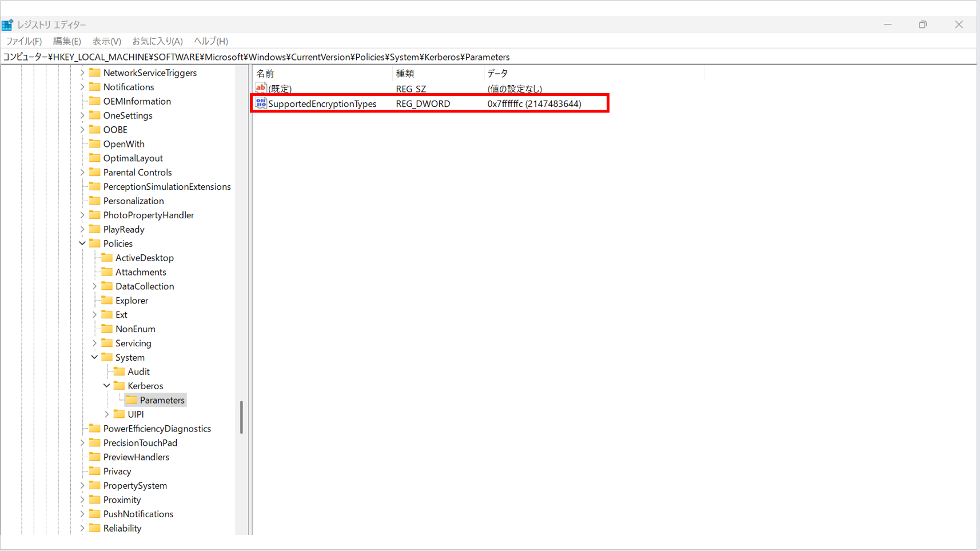Image resolution: width=980 pixels, height=551 pixels.
Task: Click the tree pane vertical scrollbar thumb
Action: tap(241, 417)
